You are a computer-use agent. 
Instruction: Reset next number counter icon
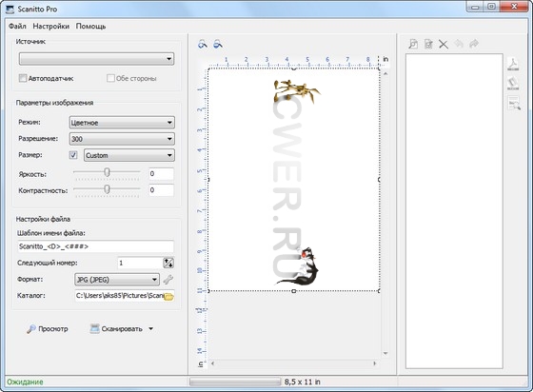[x=168, y=263]
